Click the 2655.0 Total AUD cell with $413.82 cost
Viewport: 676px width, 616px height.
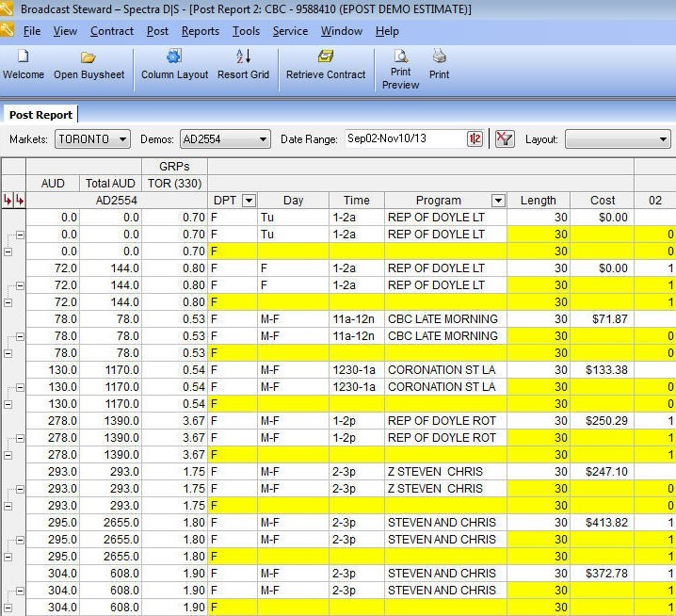110,523
